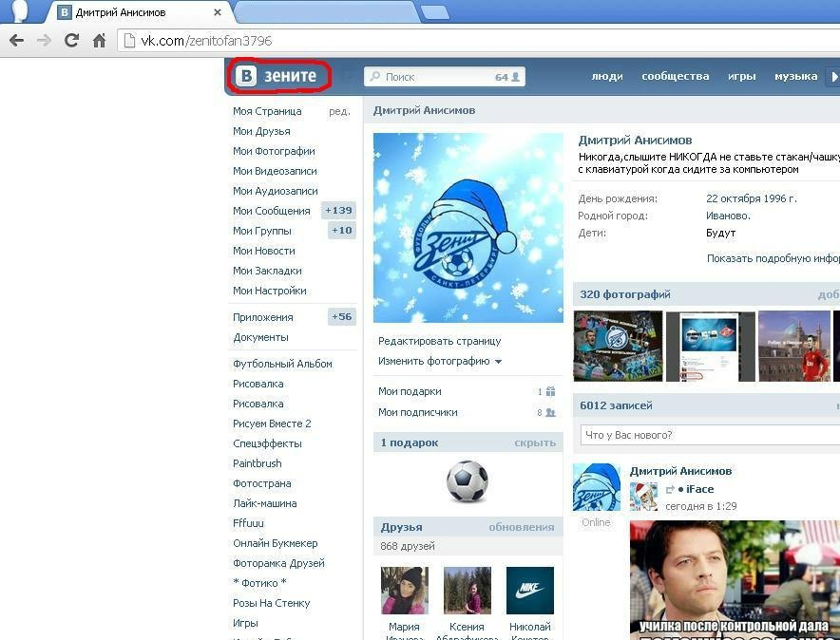The width and height of the screenshot is (840, 640).
Task: Open "сообщества" in the top navigation menu
Action: [675, 76]
